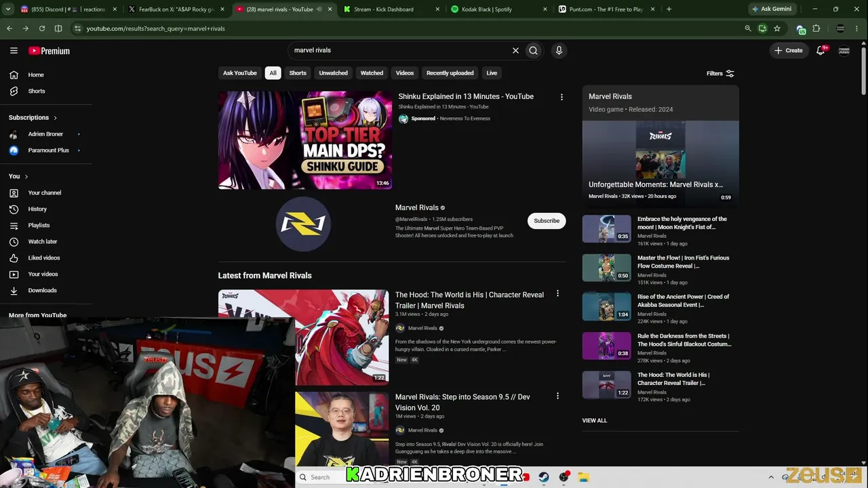
Task: Select the Unwatched filter chip
Action: [334, 73]
